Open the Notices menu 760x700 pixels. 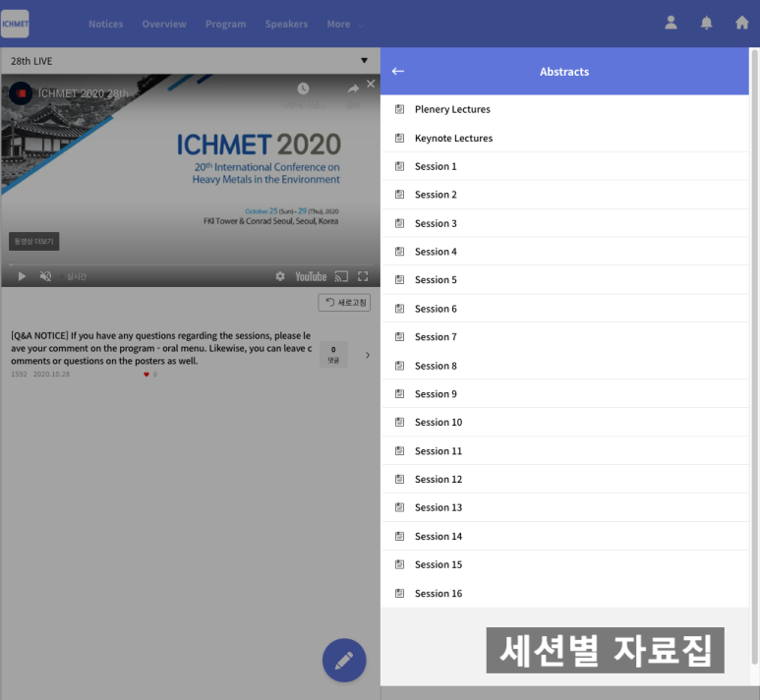[105, 24]
